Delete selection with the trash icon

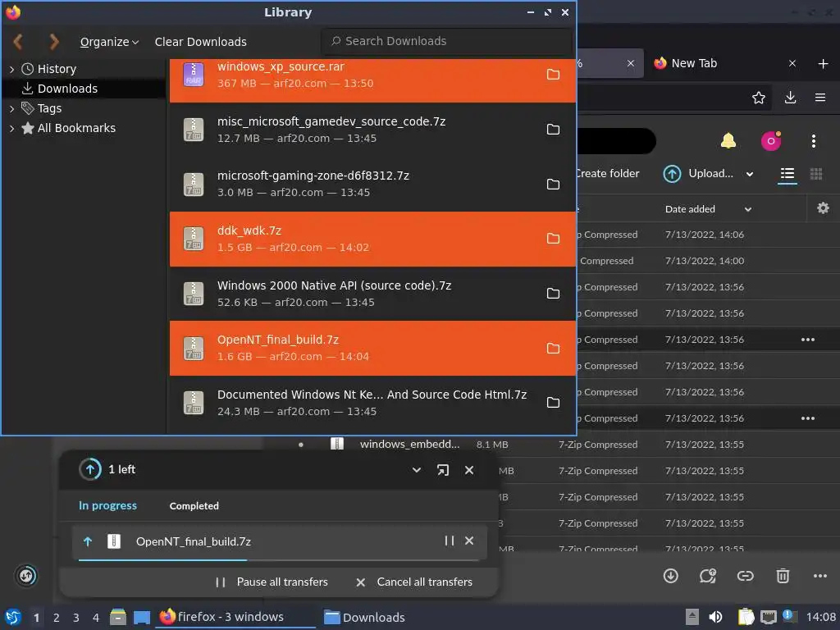point(783,576)
